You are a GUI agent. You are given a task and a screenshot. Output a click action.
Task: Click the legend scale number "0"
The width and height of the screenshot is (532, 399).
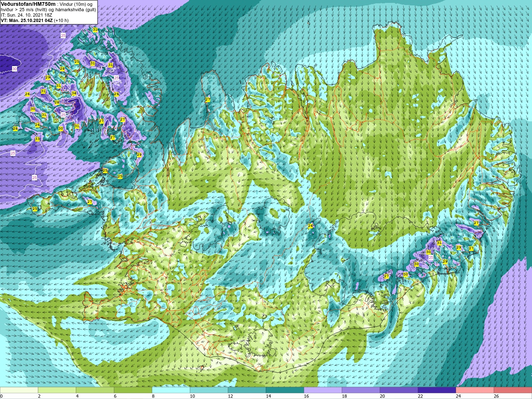[x=1, y=396]
